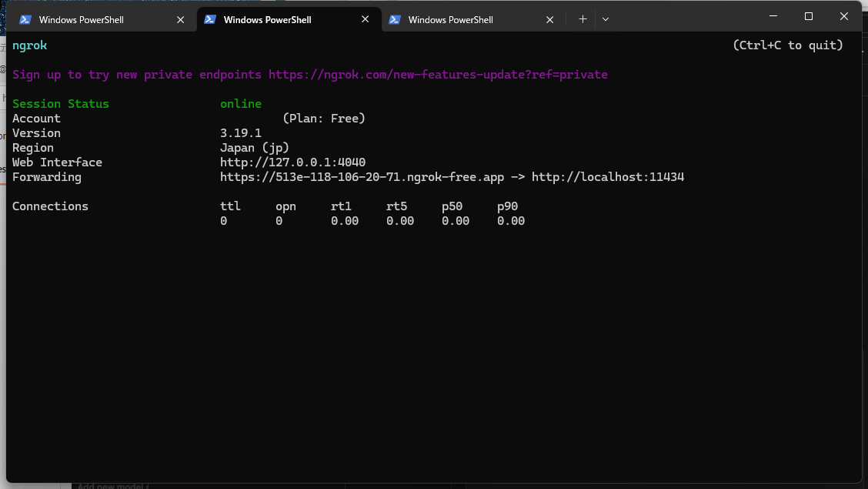
Task: Click the 'Forwarding' label
Action: (47, 177)
